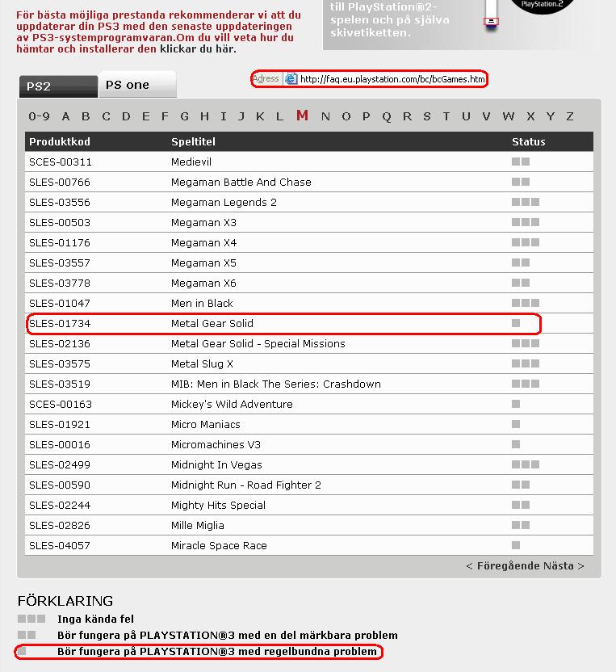Click Midnight Run - Road Fighter 2 title
This screenshot has height=672, width=616.
(x=246, y=485)
